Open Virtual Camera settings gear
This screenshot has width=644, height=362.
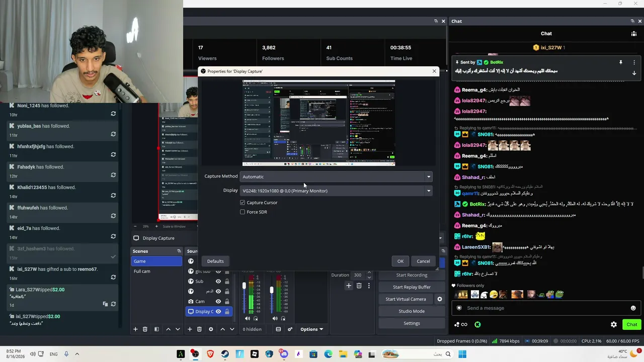(440, 299)
